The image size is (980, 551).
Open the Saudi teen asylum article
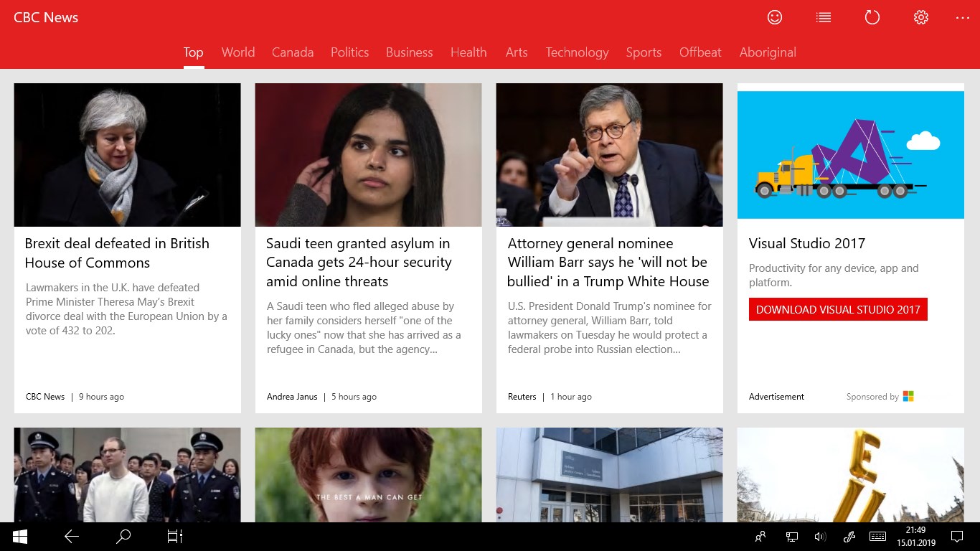[359, 262]
